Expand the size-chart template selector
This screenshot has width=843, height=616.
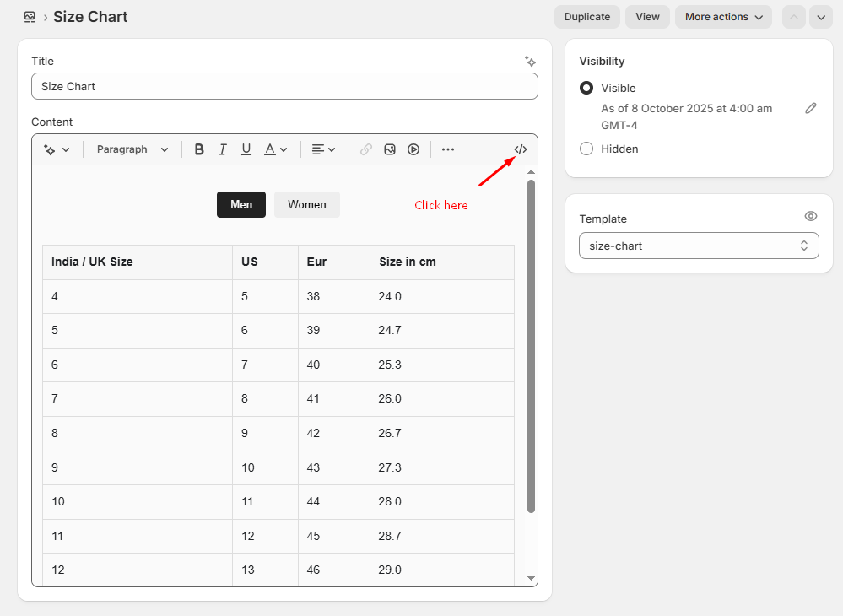coord(699,246)
